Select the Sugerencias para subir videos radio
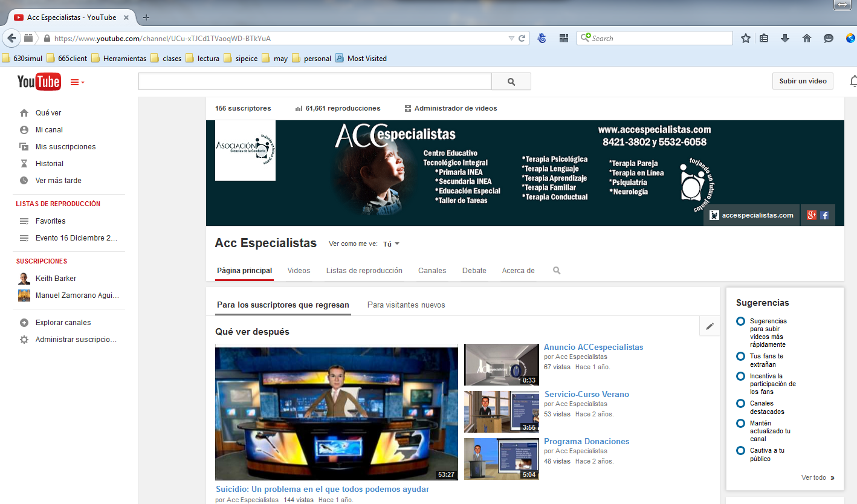 (x=740, y=321)
